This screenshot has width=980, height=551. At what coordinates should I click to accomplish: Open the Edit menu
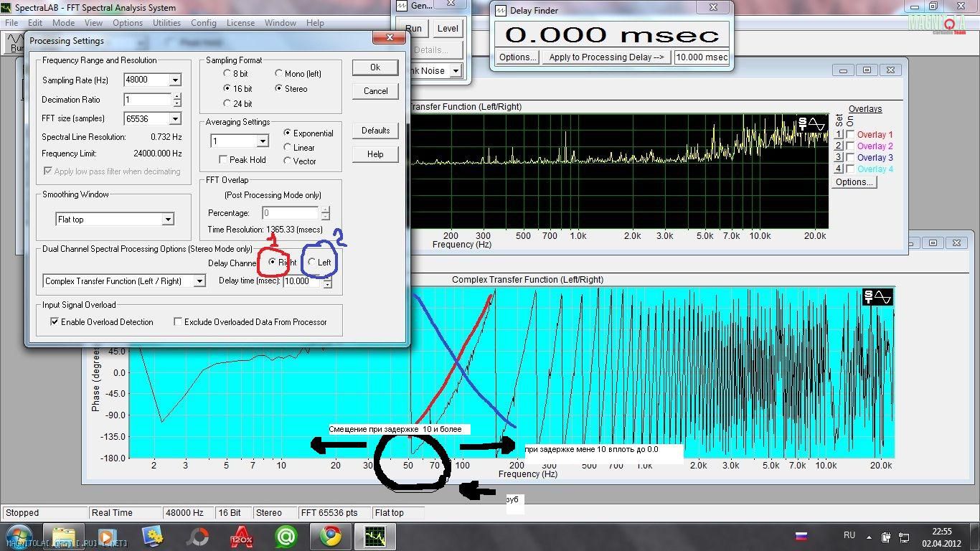click(x=35, y=23)
